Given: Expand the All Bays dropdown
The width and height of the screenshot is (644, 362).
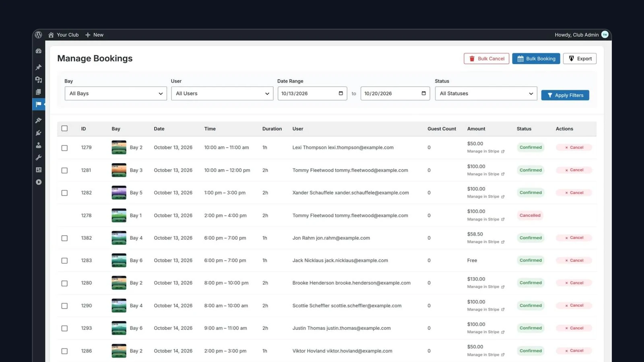Looking at the screenshot, I should click(x=116, y=93).
